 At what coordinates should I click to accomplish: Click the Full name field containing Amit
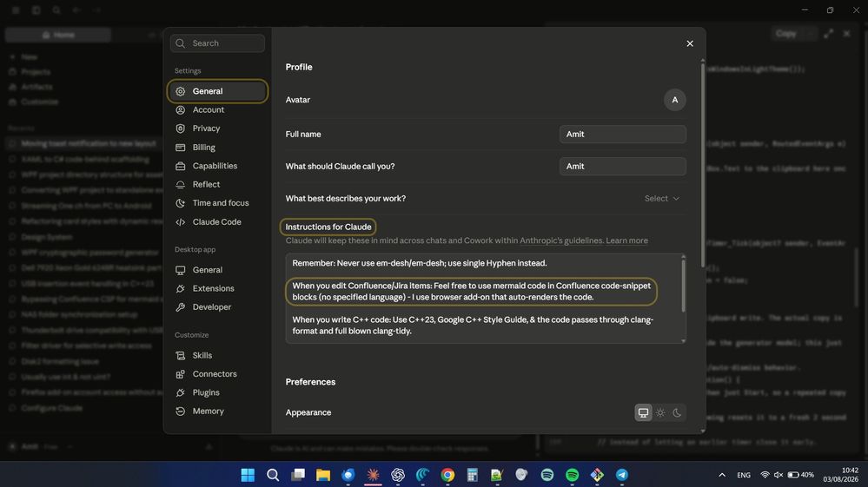click(x=623, y=135)
